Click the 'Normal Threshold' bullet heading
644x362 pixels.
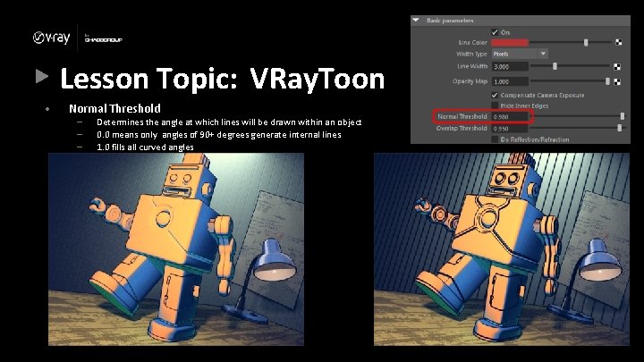tap(114, 109)
